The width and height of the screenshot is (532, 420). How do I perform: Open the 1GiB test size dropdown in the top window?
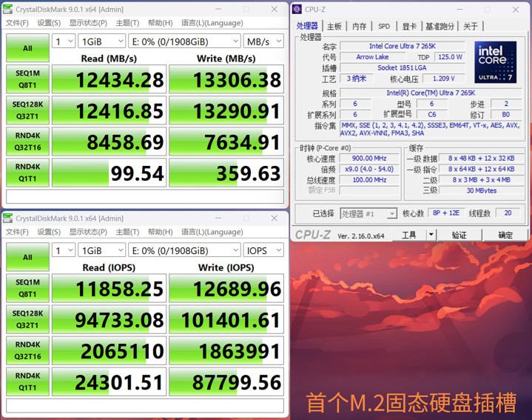point(102,41)
